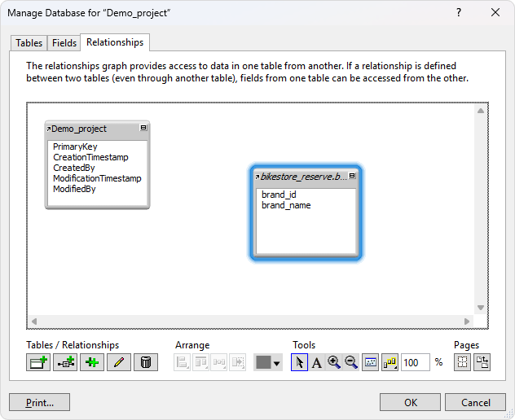515x420 pixels.
Task: Click the graph scroll up arrow
Action: coord(481,111)
